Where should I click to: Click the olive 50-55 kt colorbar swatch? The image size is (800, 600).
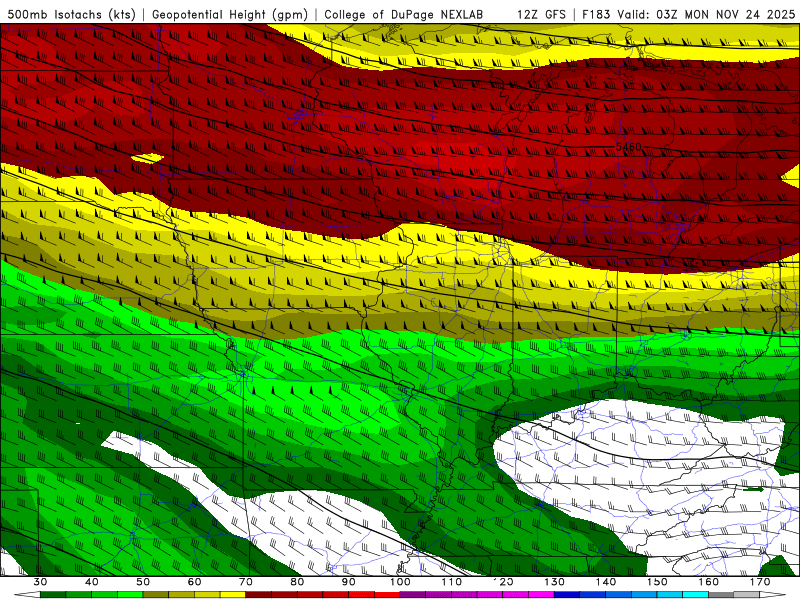(156, 594)
